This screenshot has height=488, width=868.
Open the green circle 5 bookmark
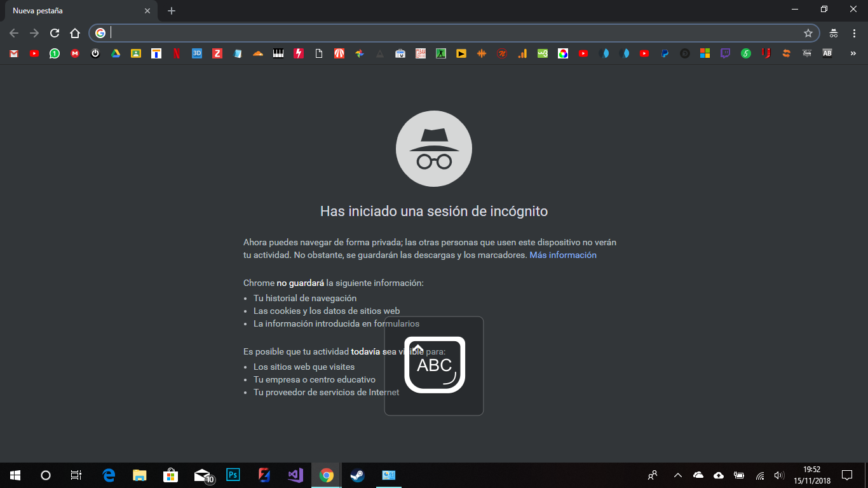click(x=746, y=54)
